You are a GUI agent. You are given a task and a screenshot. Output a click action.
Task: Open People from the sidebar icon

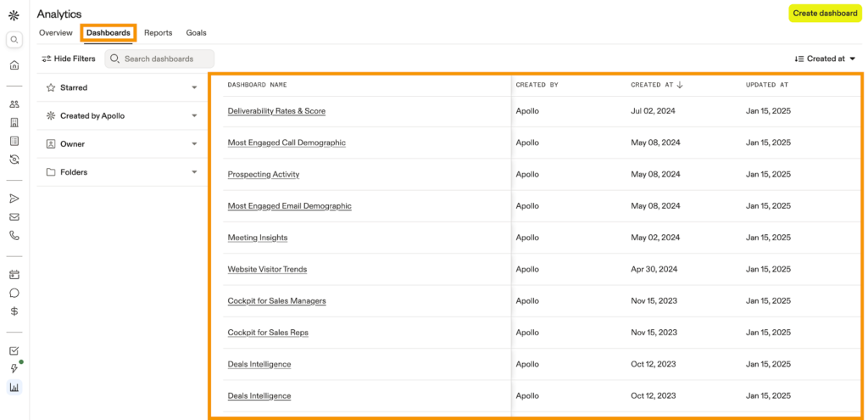click(14, 104)
